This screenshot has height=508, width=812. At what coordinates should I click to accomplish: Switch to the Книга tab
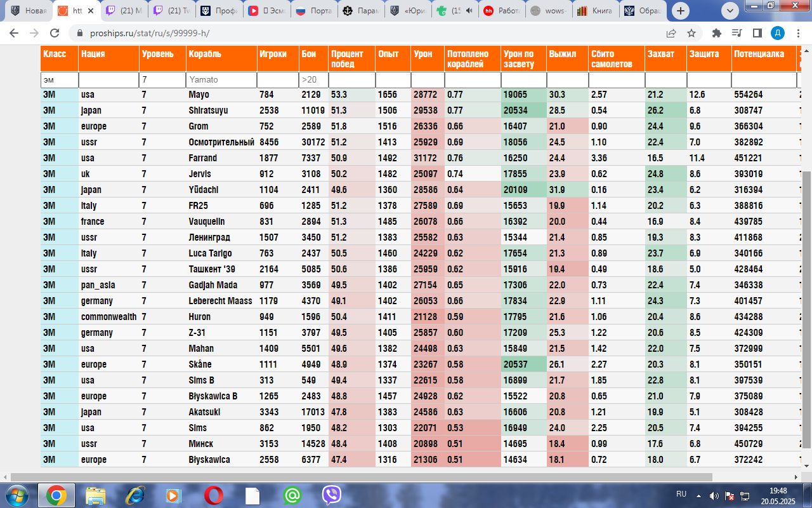(597, 11)
